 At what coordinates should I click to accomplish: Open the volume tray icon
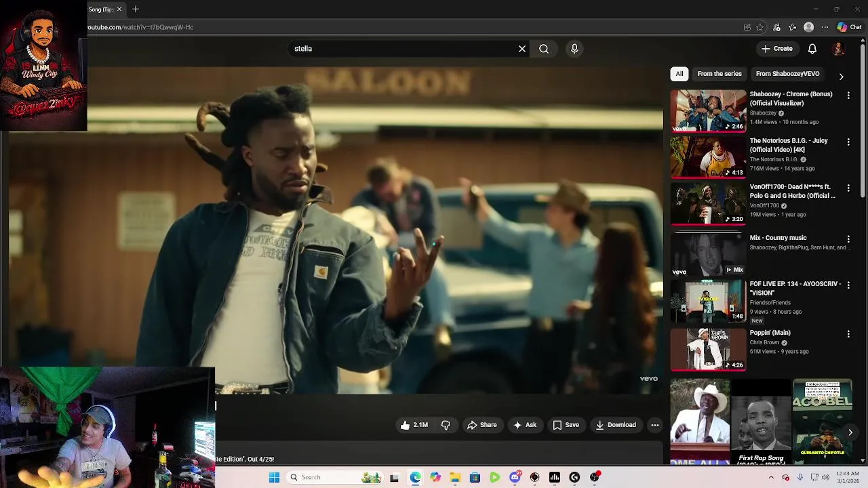coord(825,477)
